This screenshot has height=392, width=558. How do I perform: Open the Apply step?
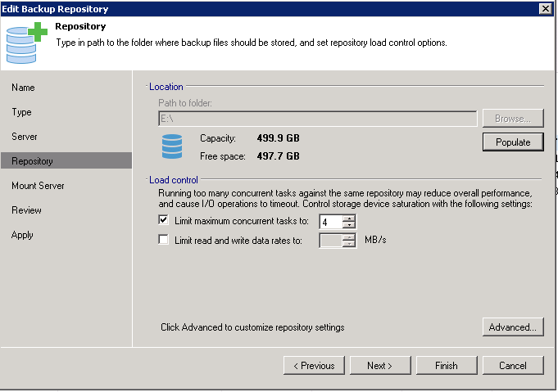23,235
